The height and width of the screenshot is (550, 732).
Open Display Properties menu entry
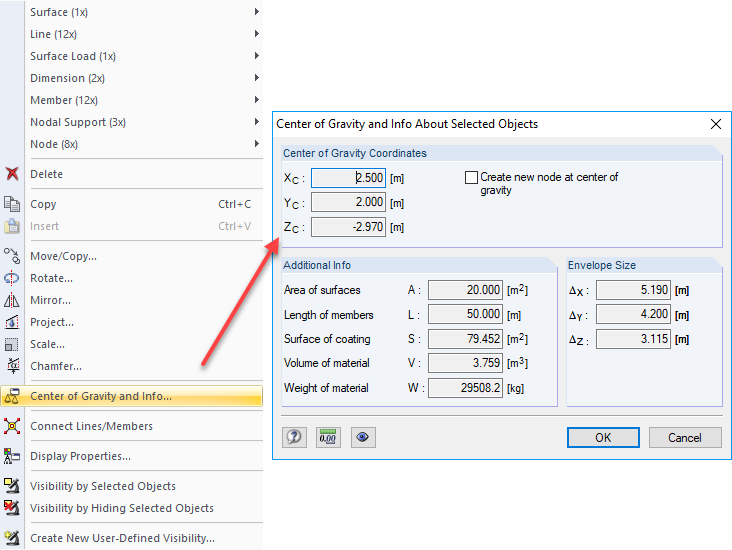(80, 456)
